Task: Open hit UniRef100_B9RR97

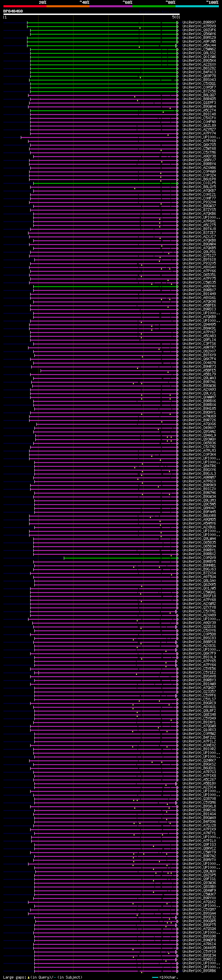Action: 199,23
